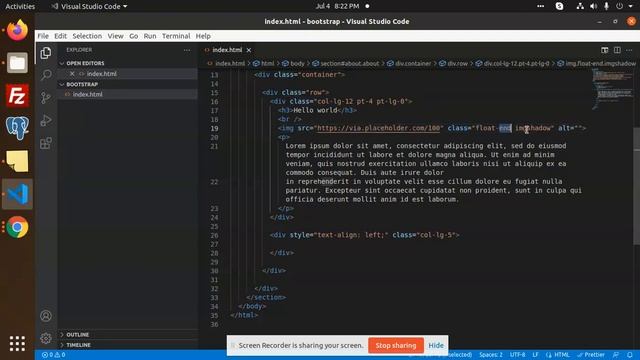
Task: Open the Run menu
Action: [150, 36]
